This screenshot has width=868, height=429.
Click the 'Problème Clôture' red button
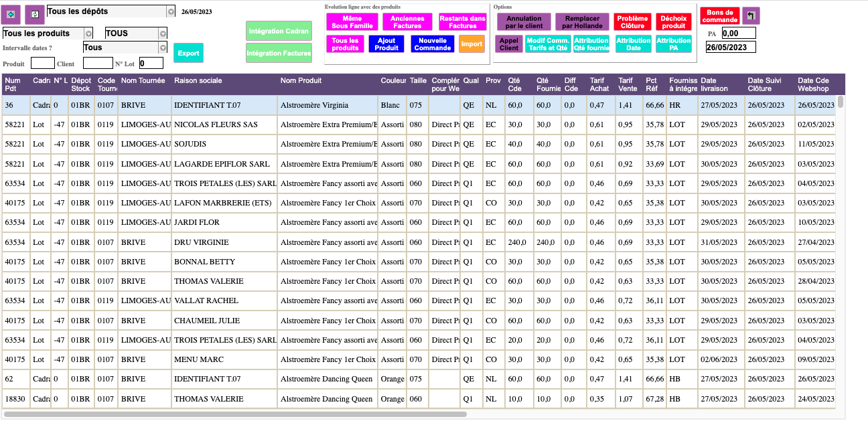(633, 22)
